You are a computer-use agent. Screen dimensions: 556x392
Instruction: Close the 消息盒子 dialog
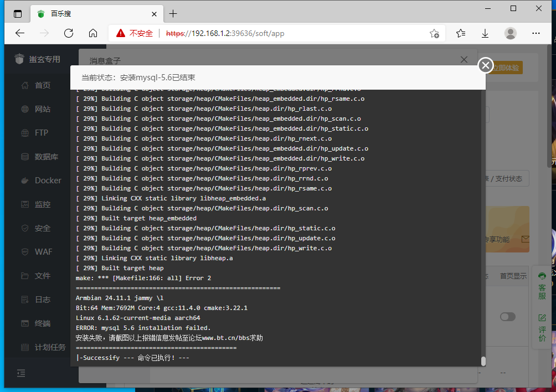464,60
